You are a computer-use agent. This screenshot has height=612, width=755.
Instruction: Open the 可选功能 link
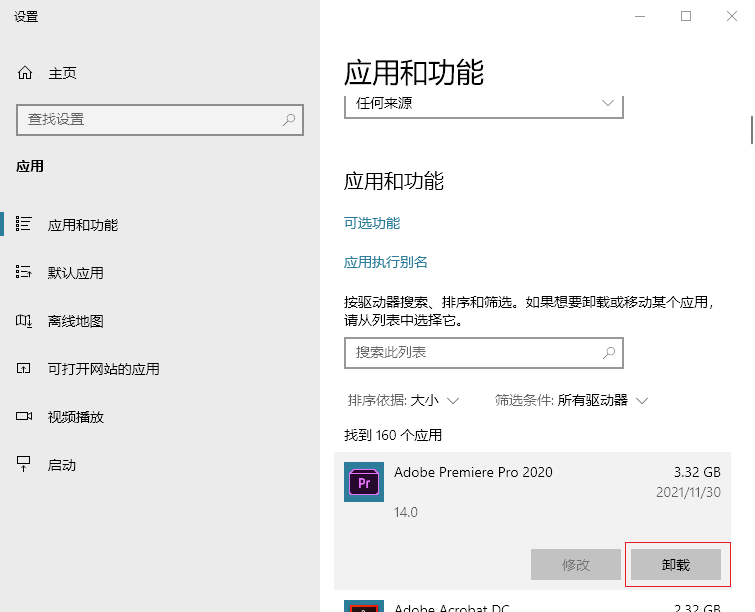coord(372,223)
